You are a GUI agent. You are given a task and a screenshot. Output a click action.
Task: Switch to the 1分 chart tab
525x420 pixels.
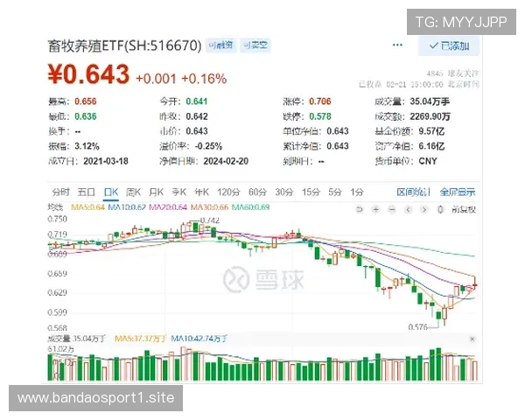click(x=357, y=192)
